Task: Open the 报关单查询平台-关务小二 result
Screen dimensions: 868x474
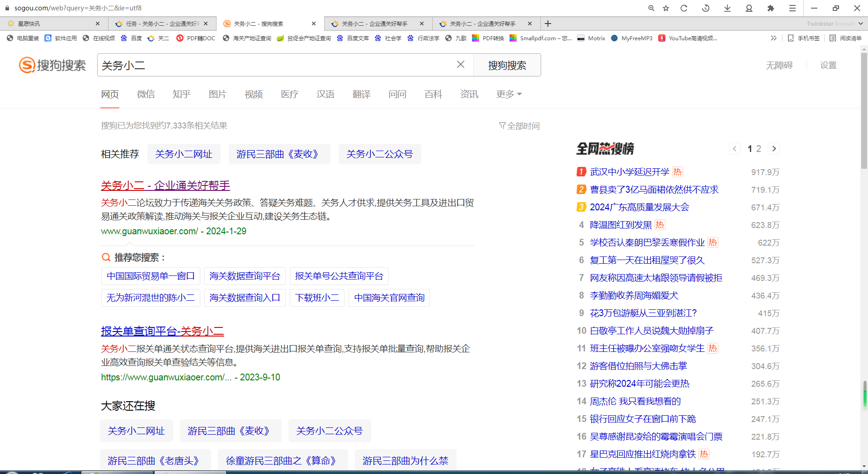Action: [x=162, y=331]
